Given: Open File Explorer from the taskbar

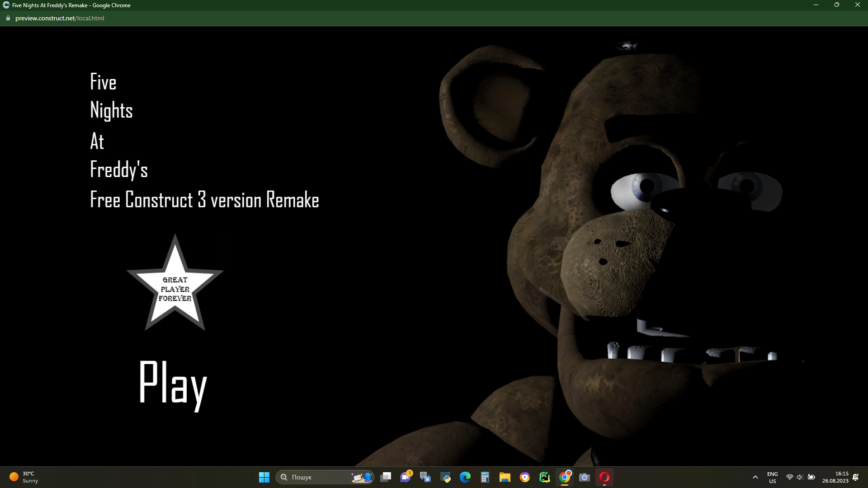Looking at the screenshot, I should (505, 477).
